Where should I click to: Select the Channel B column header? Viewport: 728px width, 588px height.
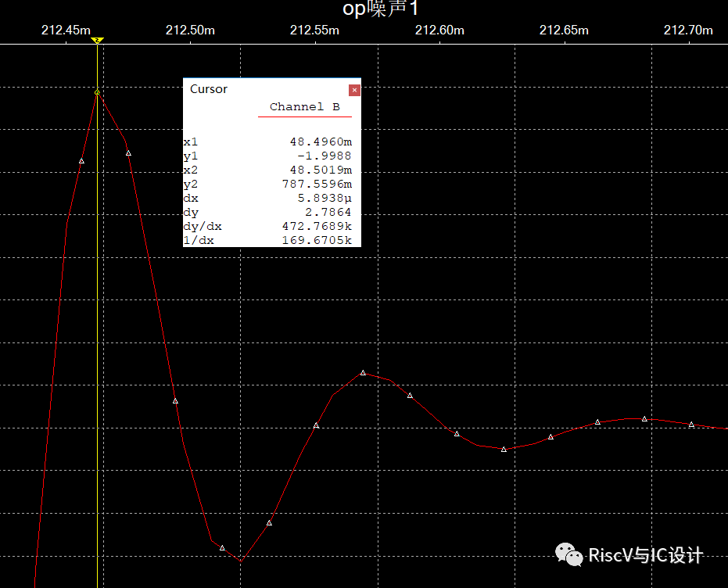304,107
